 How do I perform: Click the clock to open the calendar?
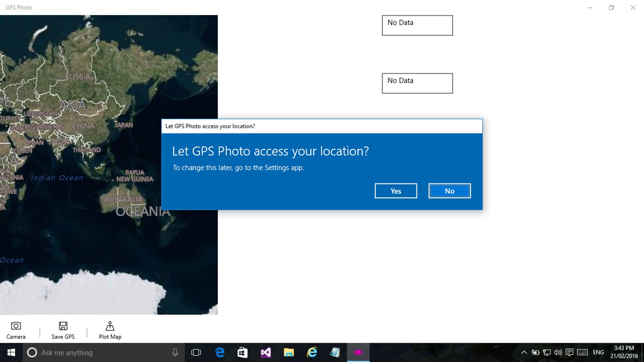tap(624, 352)
